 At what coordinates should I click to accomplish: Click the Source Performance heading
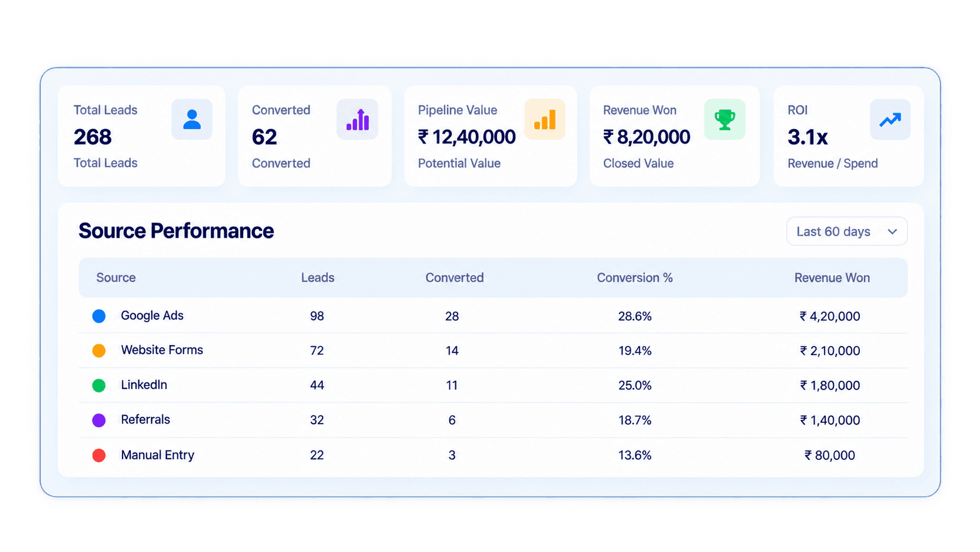(176, 231)
